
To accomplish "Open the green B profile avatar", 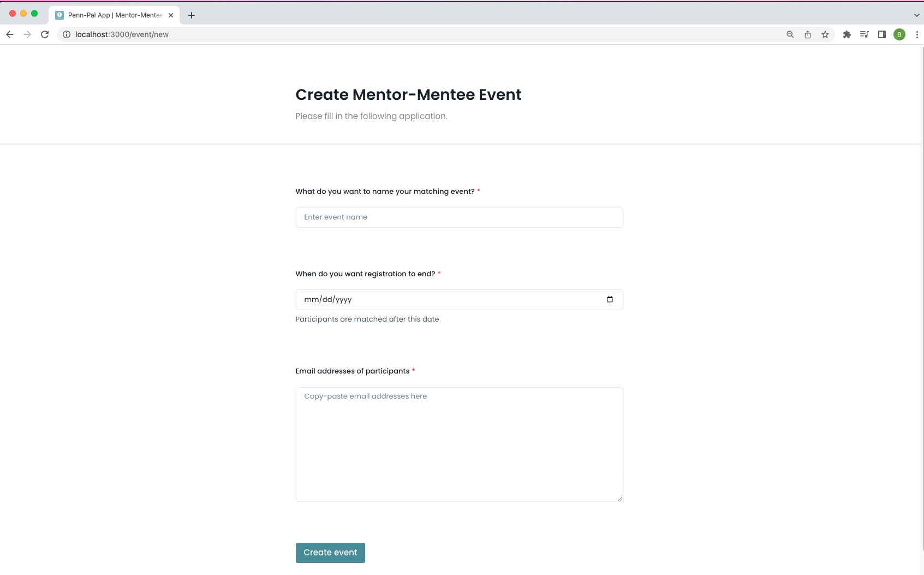I will (899, 34).
